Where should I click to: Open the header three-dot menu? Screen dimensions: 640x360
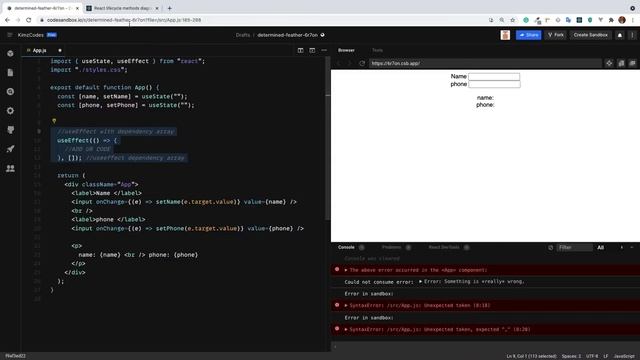tap(632, 35)
